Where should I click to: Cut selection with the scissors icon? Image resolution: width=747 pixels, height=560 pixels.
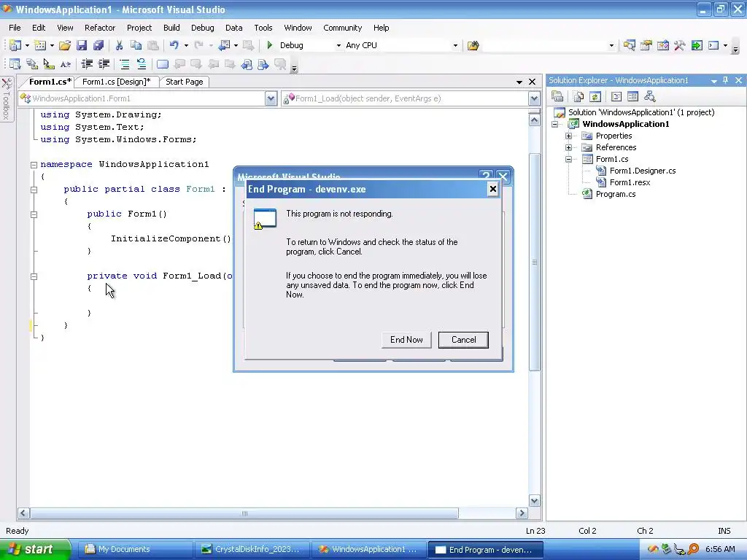click(x=119, y=45)
